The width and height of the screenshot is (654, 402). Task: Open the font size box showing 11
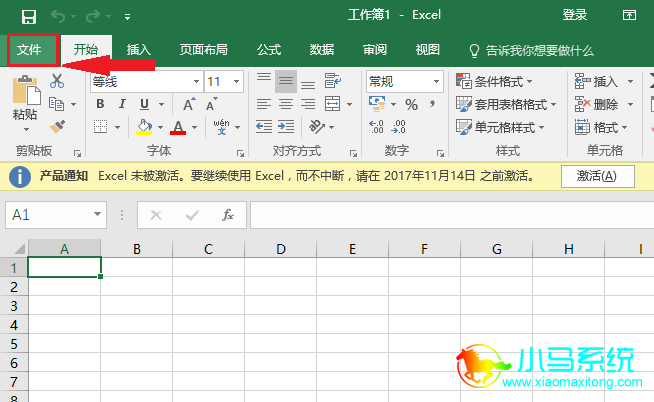tap(224, 81)
